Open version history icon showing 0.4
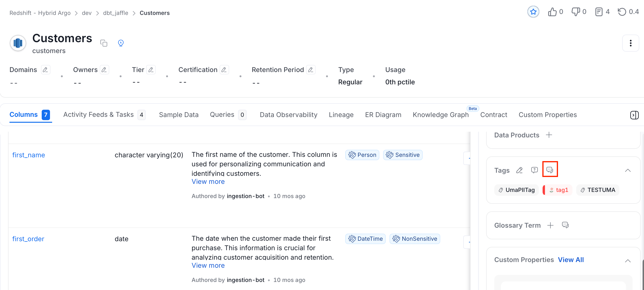 tap(622, 12)
